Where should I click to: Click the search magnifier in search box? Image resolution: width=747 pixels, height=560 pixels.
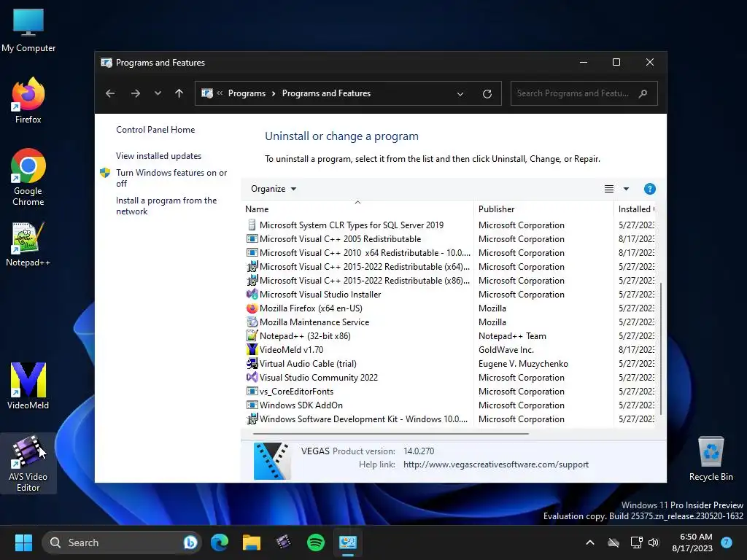643,93
